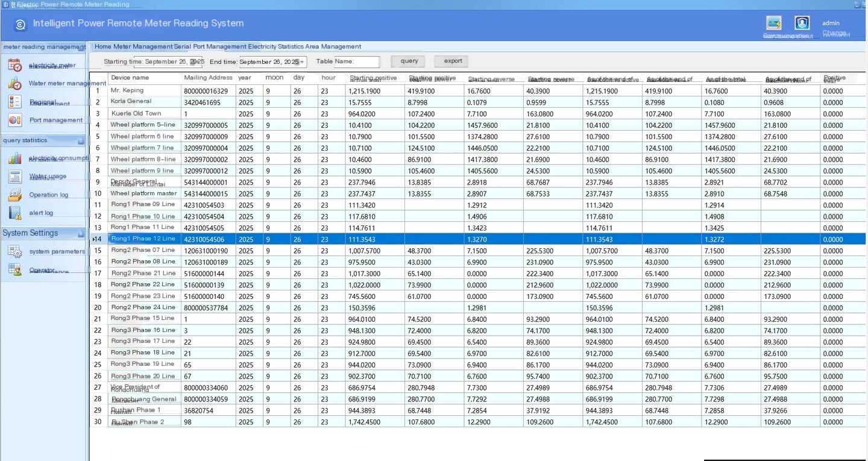The width and height of the screenshot is (868, 461).
Task: Open the alert log icon
Action: (x=15, y=213)
